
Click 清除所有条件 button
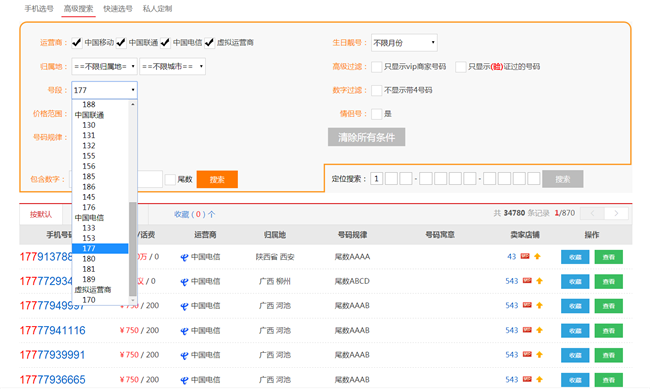point(366,137)
